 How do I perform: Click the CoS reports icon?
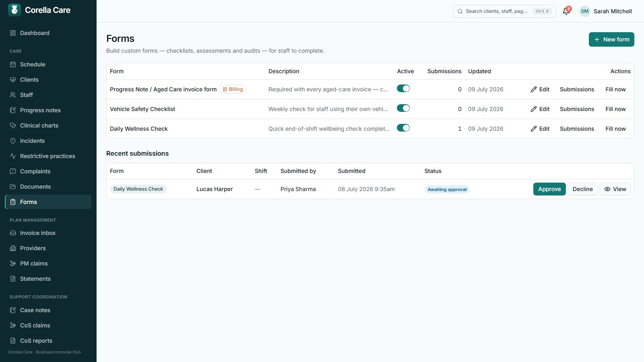(13, 341)
